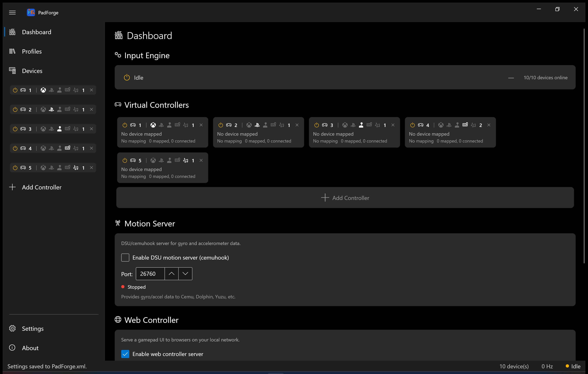
Task: Select Xbox output type on virtual controller 1
Action: [x=153, y=125]
